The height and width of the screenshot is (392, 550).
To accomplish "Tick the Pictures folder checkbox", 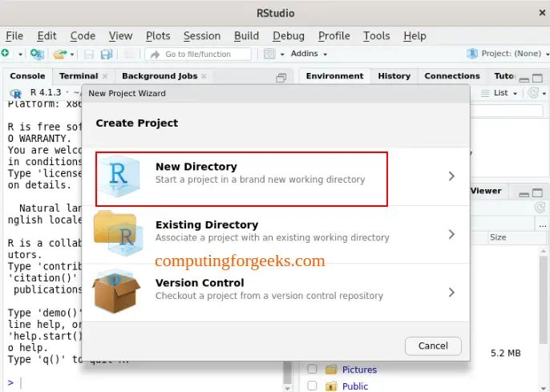I will (x=312, y=369).
